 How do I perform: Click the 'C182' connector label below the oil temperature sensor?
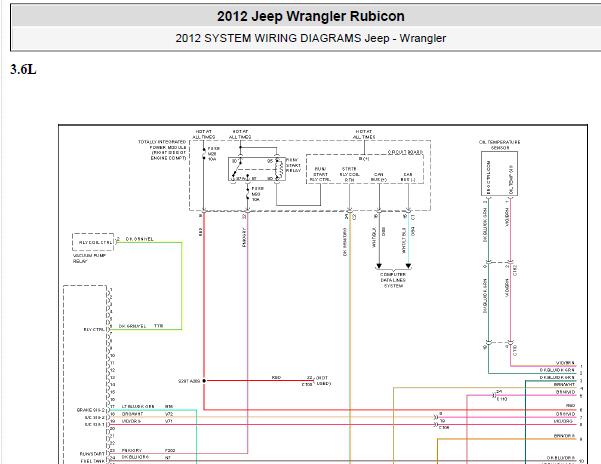pyautogui.click(x=516, y=270)
